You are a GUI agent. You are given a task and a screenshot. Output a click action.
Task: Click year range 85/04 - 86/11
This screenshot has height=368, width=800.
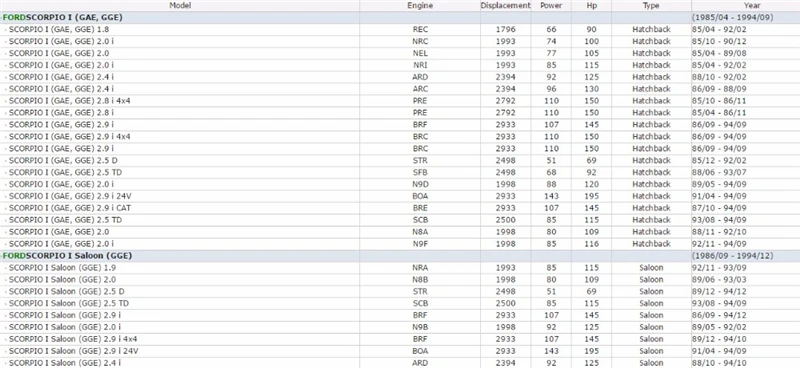point(719,113)
